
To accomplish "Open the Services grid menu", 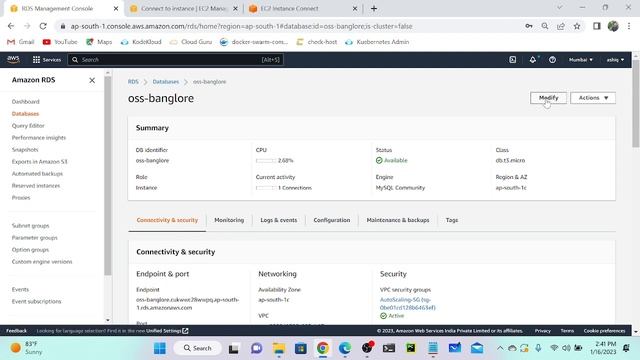I will click(x=47, y=60).
